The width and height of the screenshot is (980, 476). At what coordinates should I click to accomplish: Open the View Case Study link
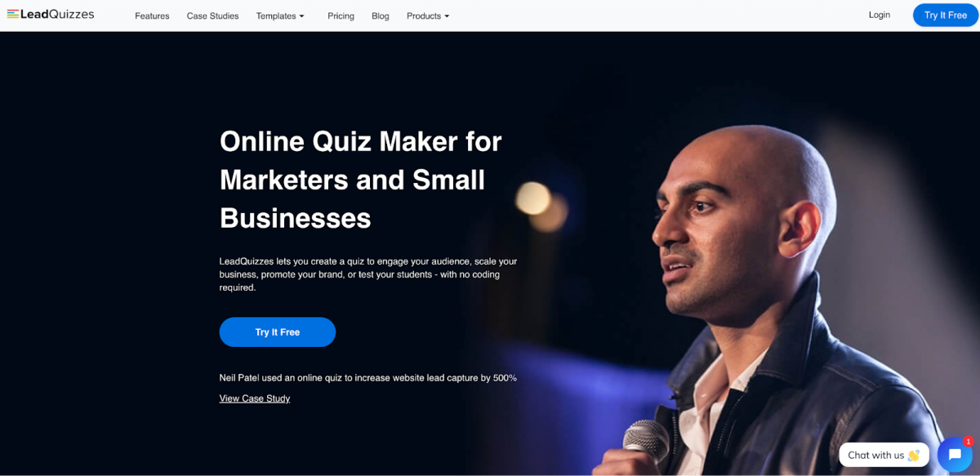pos(255,398)
